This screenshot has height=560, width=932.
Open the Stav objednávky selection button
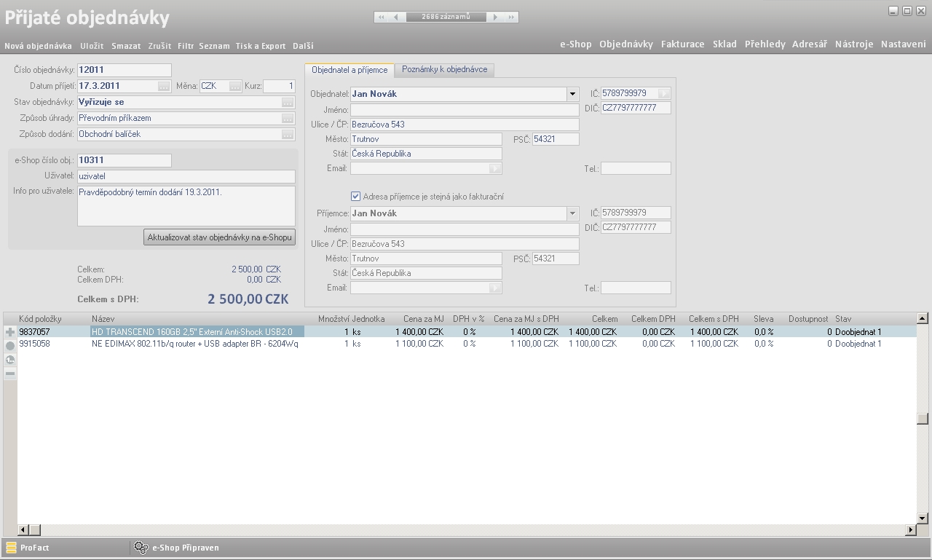tap(288, 103)
